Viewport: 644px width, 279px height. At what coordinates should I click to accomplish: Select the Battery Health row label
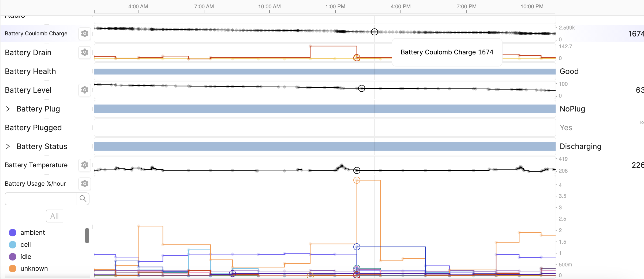tap(31, 71)
